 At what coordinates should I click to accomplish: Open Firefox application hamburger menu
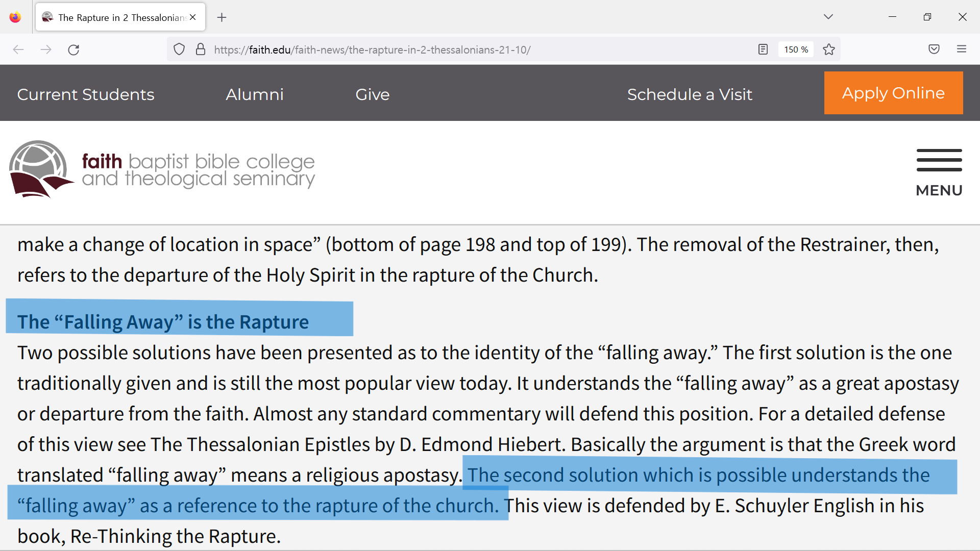(x=962, y=49)
